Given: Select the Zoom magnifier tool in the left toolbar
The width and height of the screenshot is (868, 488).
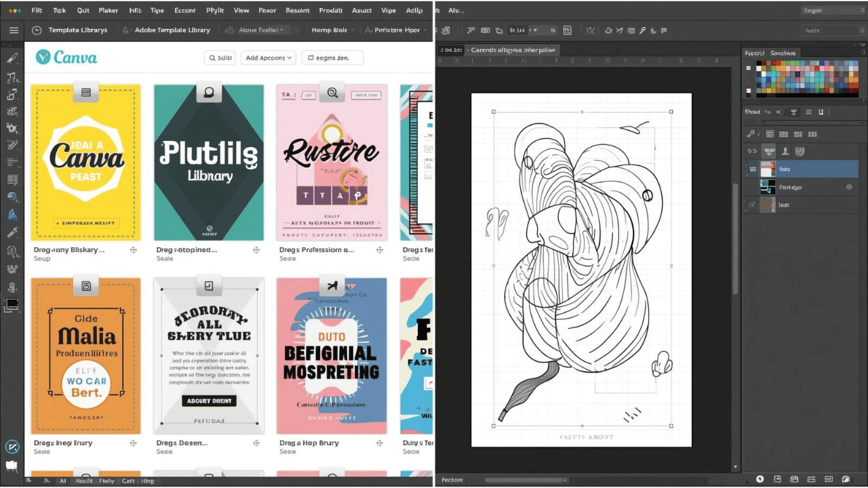Looking at the screenshot, I should [x=12, y=250].
